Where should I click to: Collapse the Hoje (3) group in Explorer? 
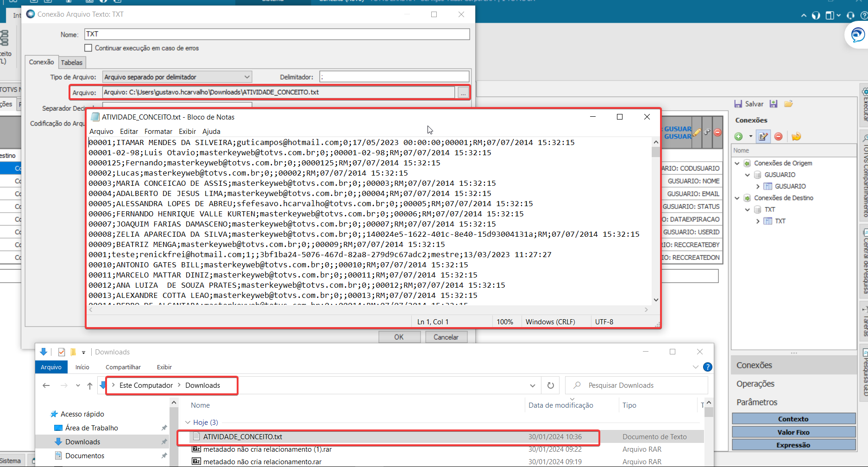click(x=188, y=422)
